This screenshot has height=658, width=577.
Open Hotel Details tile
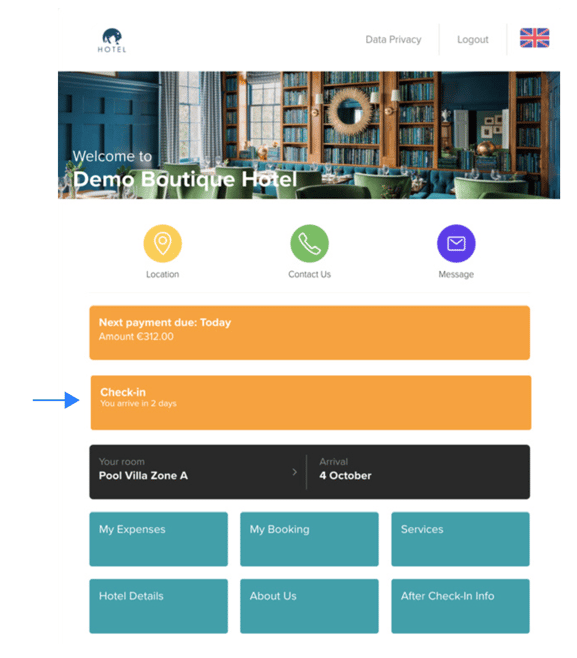coord(159,606)
